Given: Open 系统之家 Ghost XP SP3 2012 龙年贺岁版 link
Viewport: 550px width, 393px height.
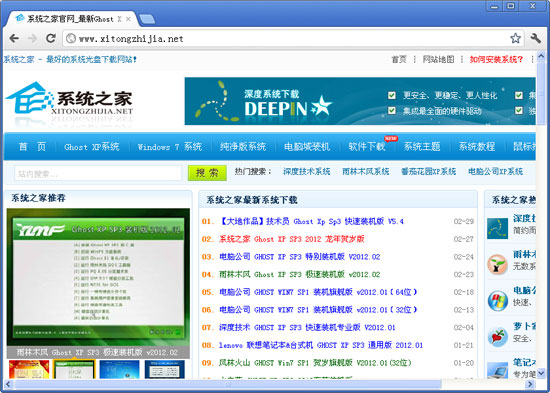Looking at the screenshot, I should coord(292,239).
